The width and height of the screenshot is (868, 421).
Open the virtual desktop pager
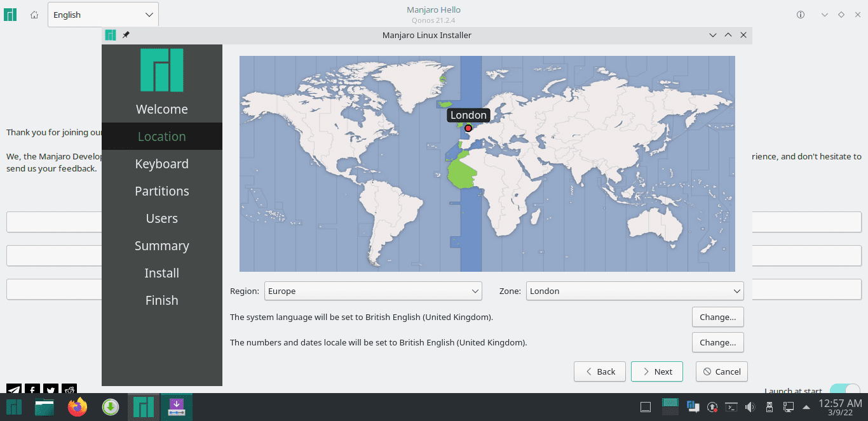click(670, 407)
